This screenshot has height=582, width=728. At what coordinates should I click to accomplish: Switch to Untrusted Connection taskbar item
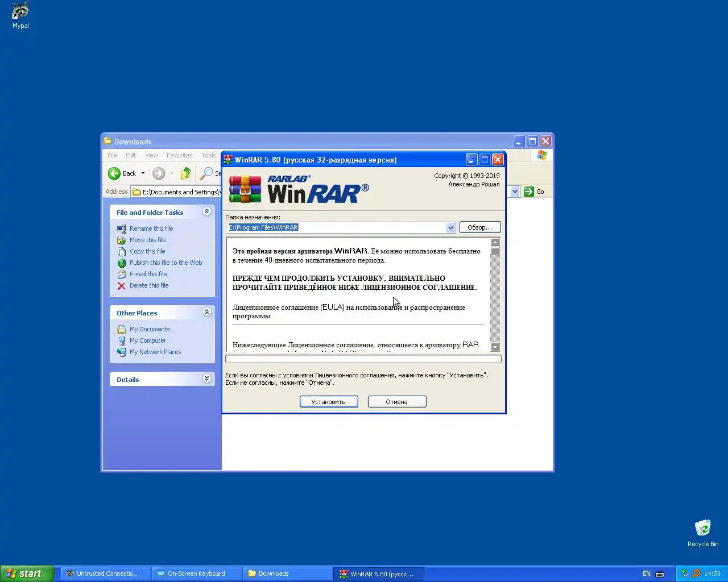(106, 573)
